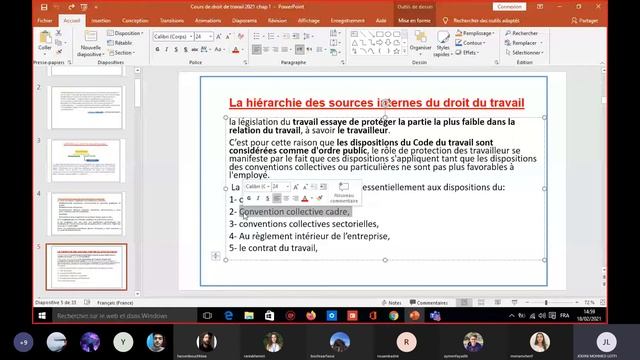Switch to the Insertion tab
Image resolution: width=640 pixels, height=360 pixels.
click(101, 20)
